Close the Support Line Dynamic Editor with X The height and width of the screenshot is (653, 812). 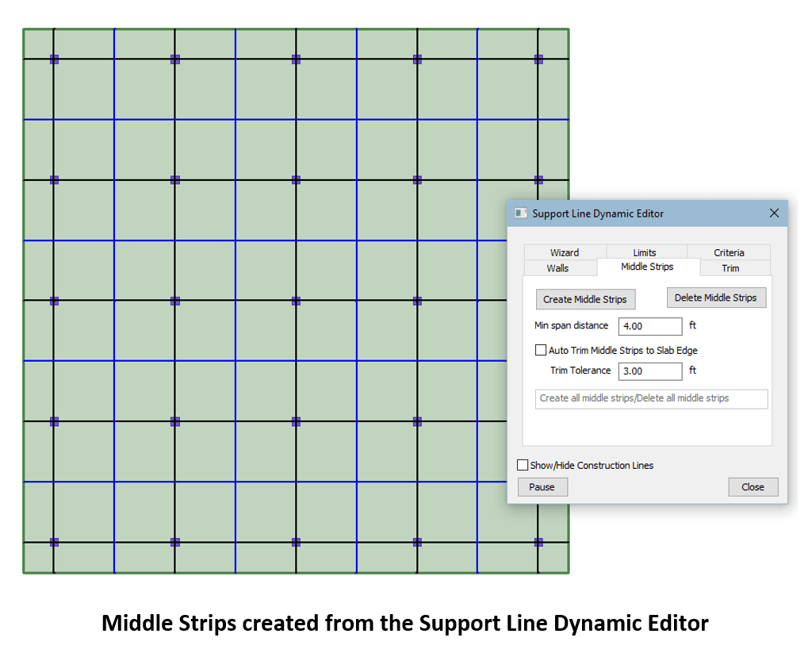point(774,213)
